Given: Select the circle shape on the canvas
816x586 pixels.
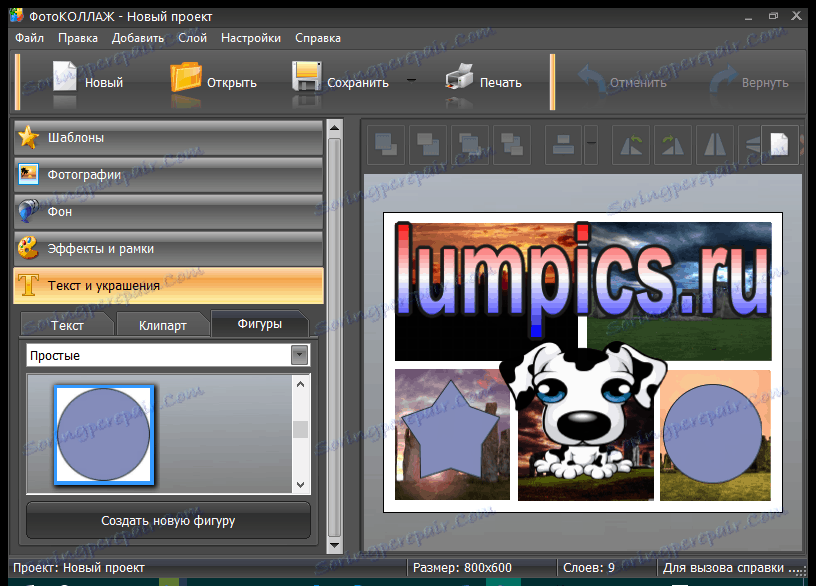Looking at the screenshot, I should coord(712,434).
